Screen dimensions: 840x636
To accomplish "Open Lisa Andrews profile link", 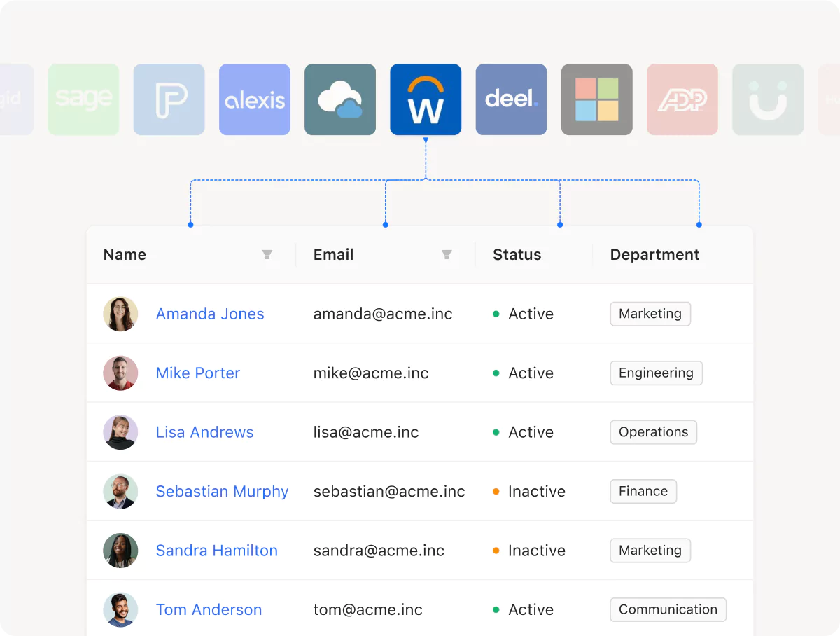I will [205, 432].
